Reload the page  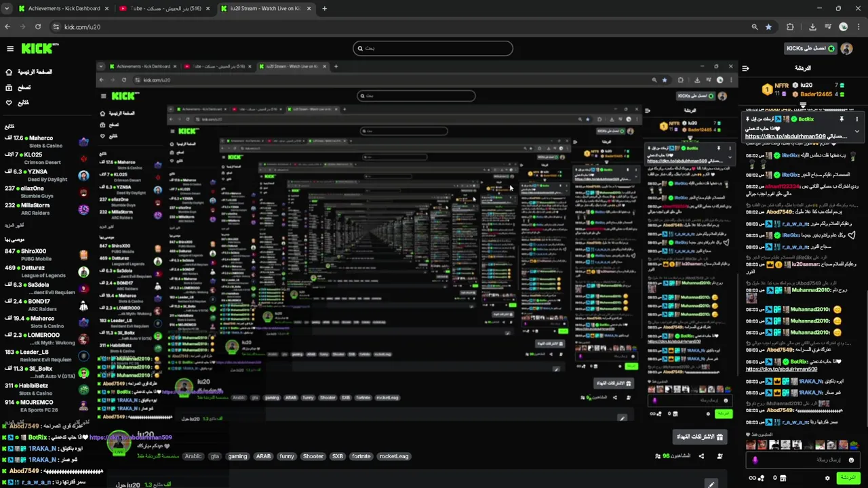point(38,27)
